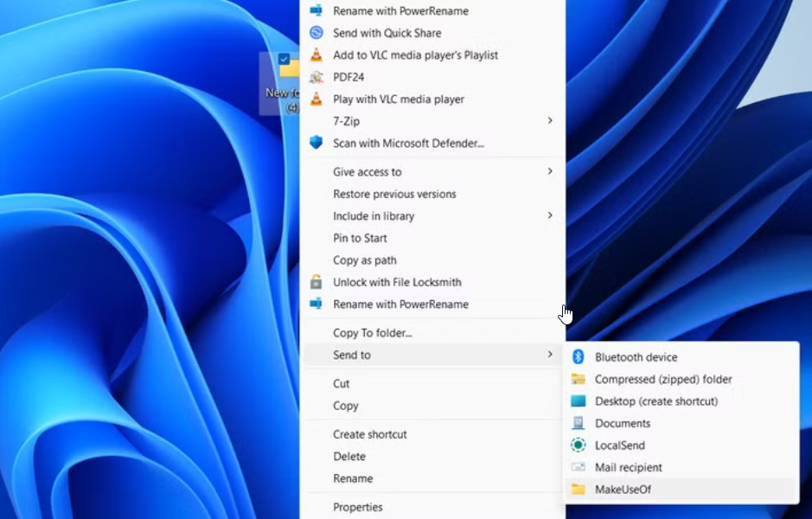This screenshot has height=519, width=812.
Task: Choose Play with VLC media player
Action: (x=398, y=99)
